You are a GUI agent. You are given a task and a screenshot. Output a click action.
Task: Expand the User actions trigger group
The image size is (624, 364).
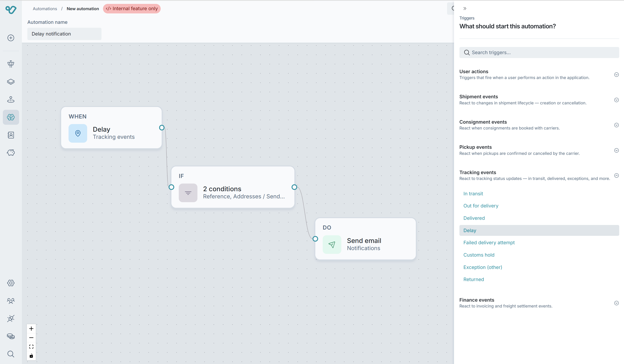pyautogui.click(x=616, y=75)
